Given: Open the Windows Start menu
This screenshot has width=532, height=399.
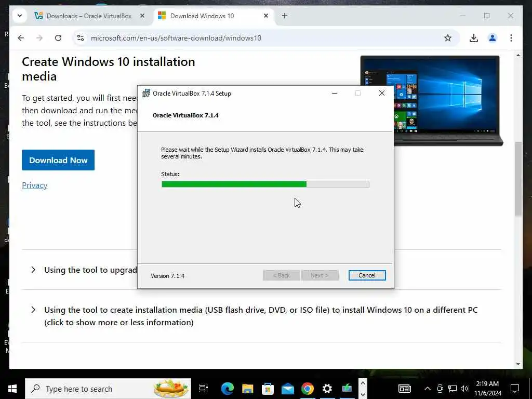Looking at the screenshot, I should coord(12,389).
